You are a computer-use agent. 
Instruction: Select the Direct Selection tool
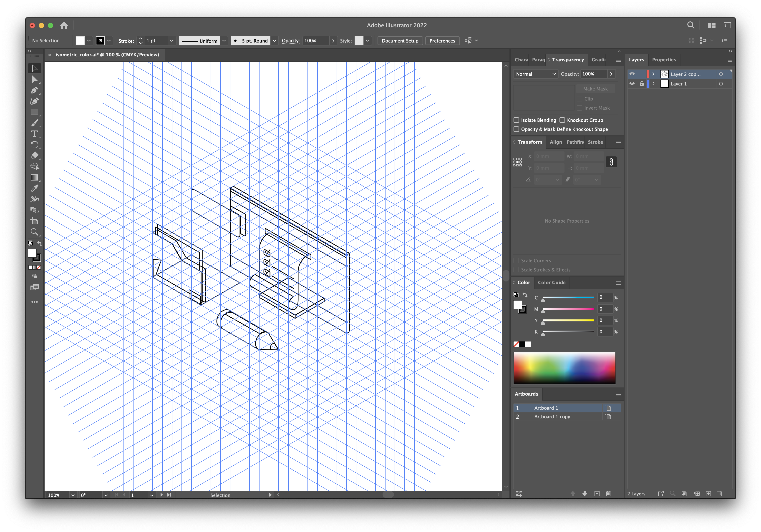[35, 80]
